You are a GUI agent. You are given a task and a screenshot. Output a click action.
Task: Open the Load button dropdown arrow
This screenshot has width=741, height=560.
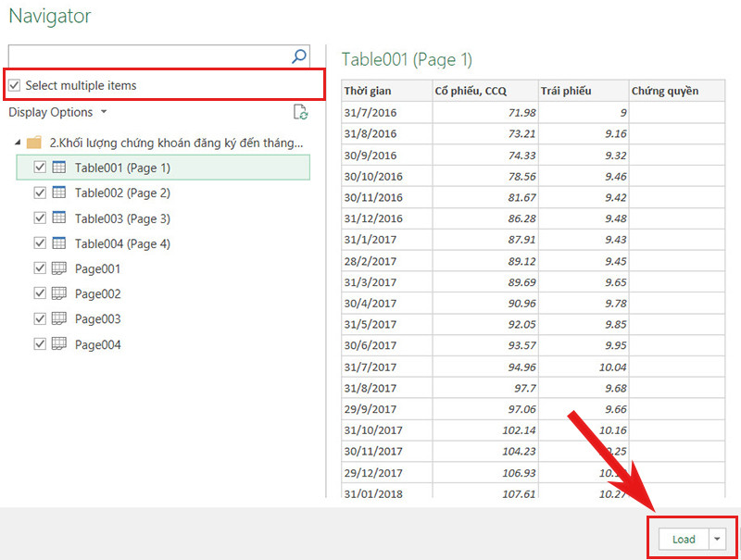pyautogui.click(x=718, y=540)
